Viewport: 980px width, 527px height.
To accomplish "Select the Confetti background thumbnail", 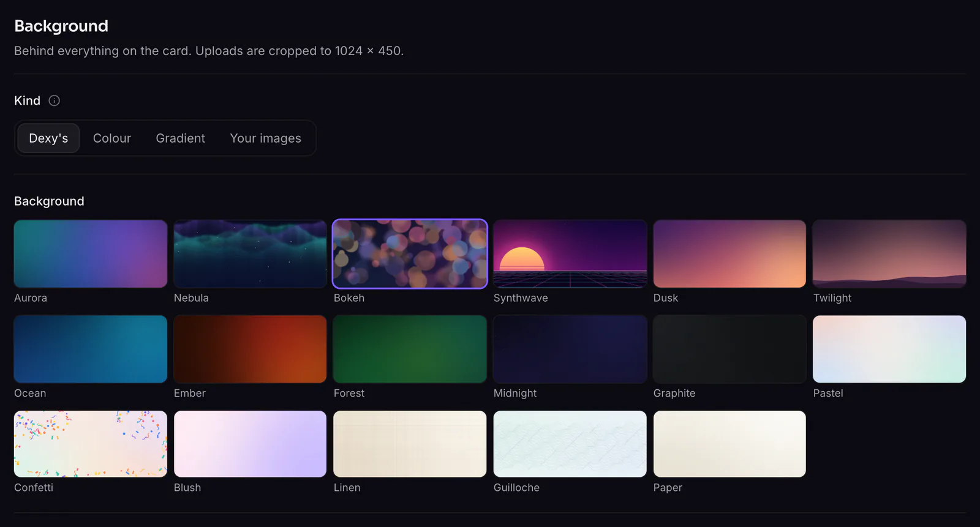I will (91, 444).
